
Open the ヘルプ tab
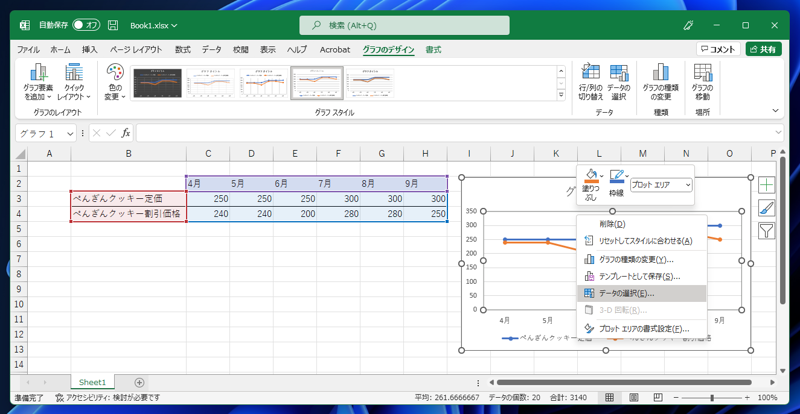coord(296,50)
